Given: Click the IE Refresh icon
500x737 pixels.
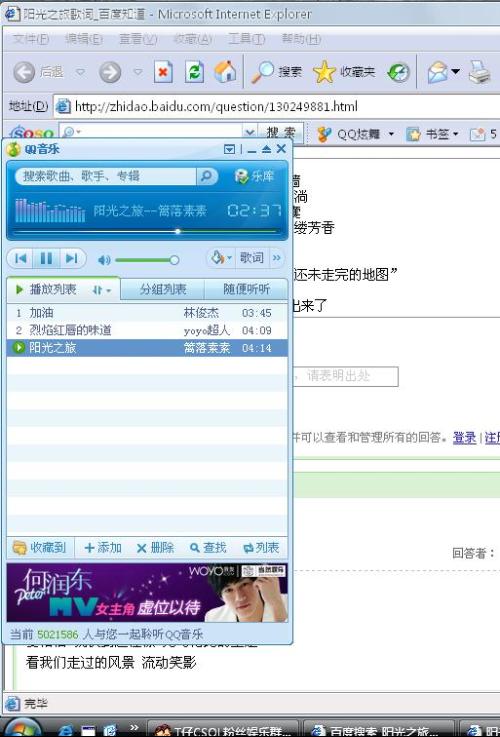Looking at the screenshot, I should [x=194, y=72].
